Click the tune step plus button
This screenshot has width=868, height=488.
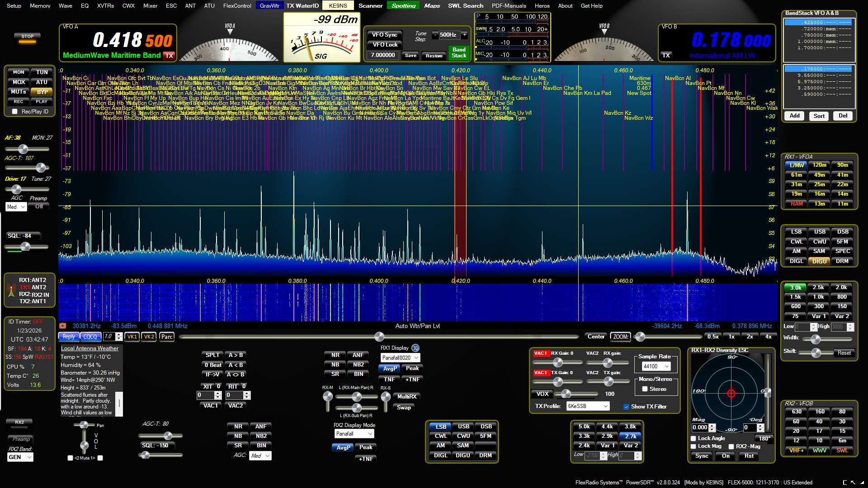pyautogui.click(x=464, y=35)
